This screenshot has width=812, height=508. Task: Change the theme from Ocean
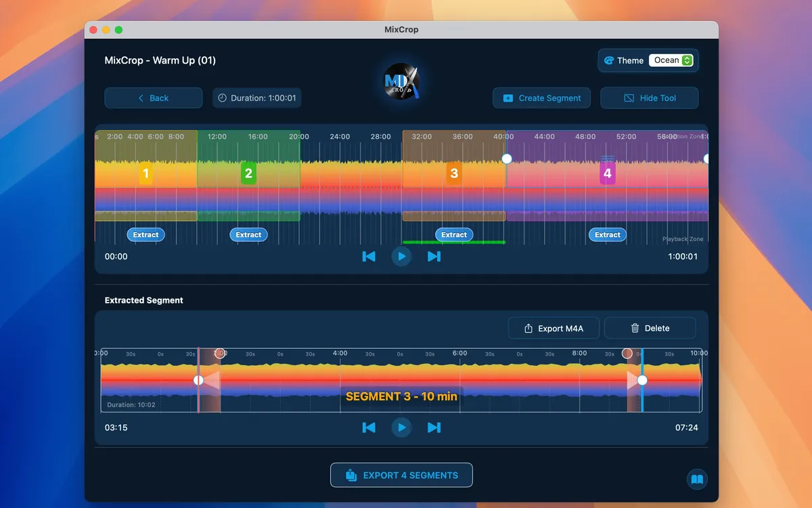click(671, 60)
